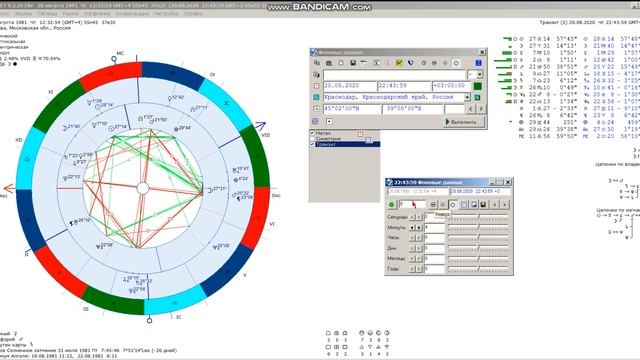This screenshot has width=640, height=360.
Task: Toggle the Транзит checkbox
Action: click(313, 144)
